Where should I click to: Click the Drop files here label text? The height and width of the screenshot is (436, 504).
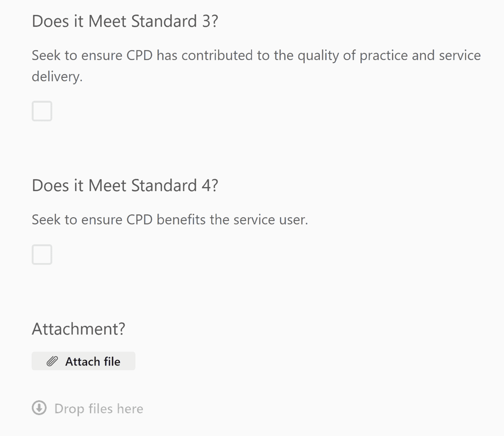click(99, 408)
